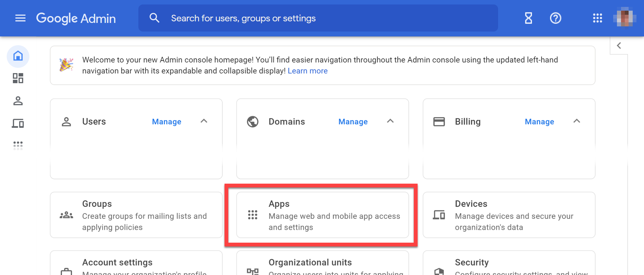The height and width of the screenshot is (275, 644).
Task: Open the Apps dots icon in sidebar
Action: coord(18,145)
